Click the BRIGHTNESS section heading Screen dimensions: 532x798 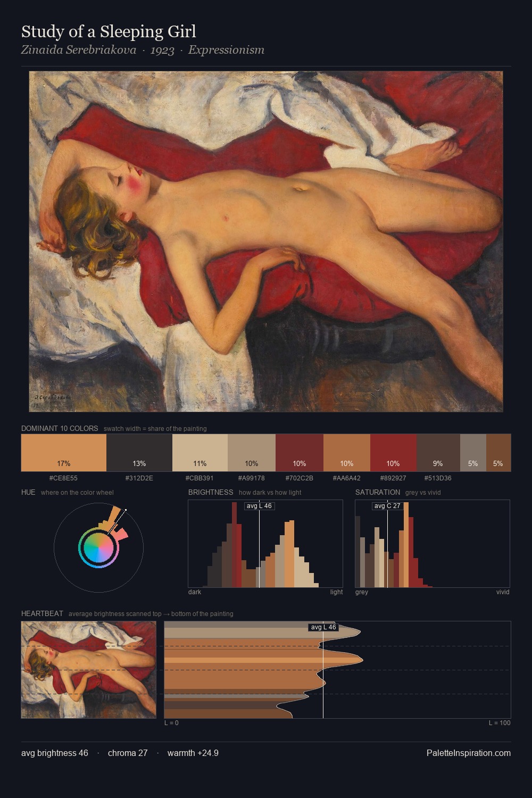[211, 492]
